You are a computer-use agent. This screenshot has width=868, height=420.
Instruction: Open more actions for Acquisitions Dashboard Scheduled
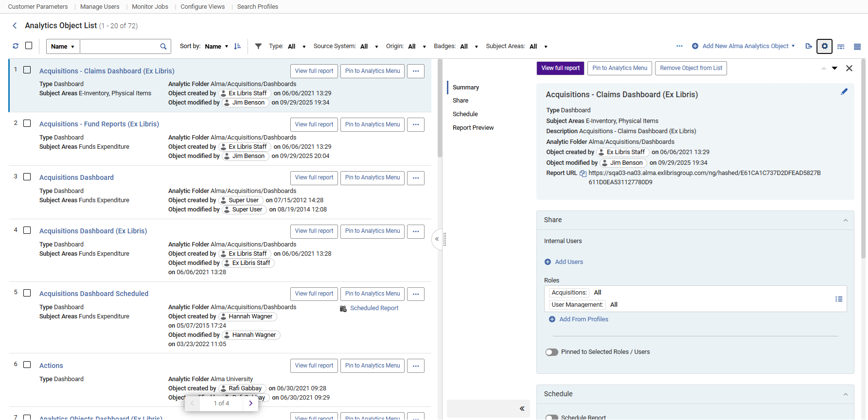(416, 294)
